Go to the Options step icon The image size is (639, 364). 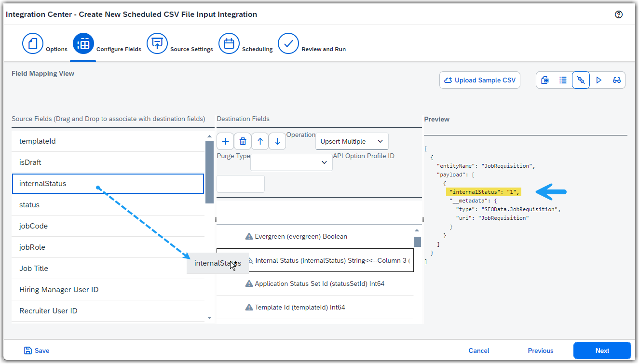tap(33, 44)
